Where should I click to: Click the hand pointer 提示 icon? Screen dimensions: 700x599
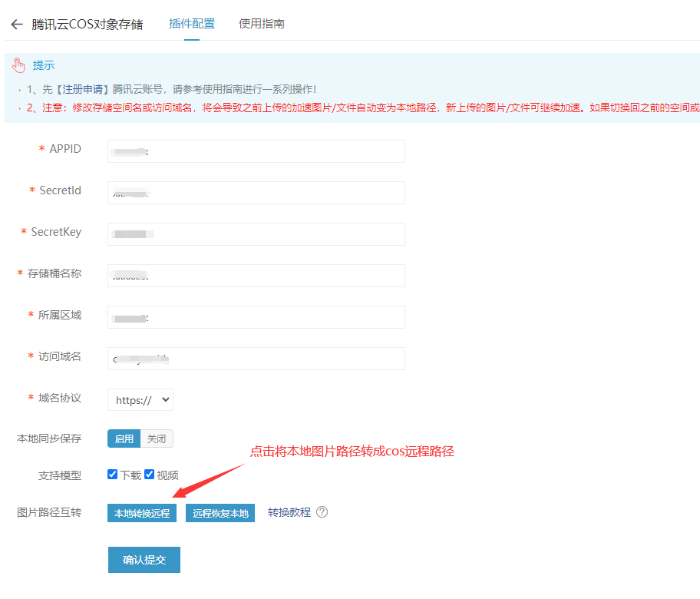tap(18, 65)
